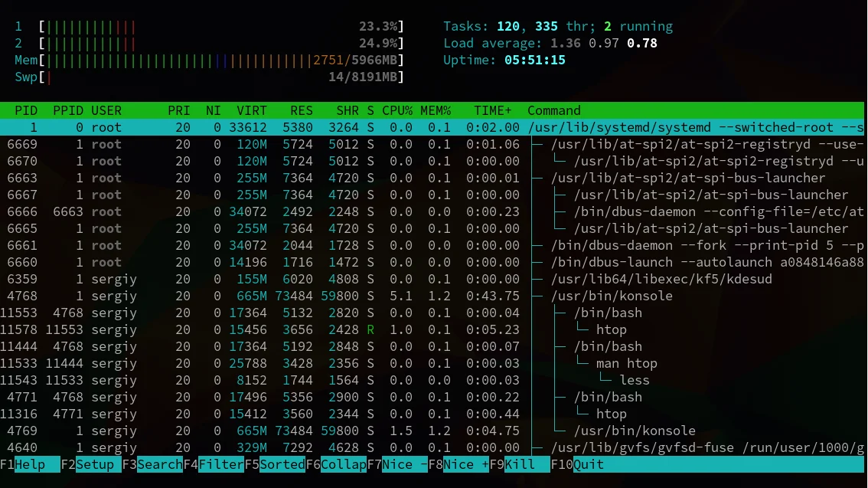The image size is (868, 488).
Task: Sort by the TIME+ column header
Action: coord(493,110)
